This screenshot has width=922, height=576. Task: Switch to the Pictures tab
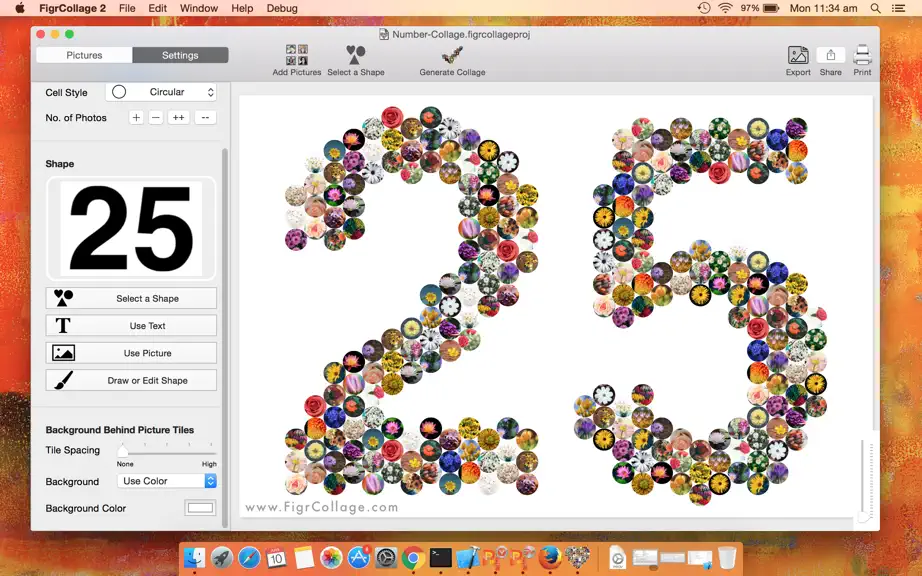click(84, 55)
